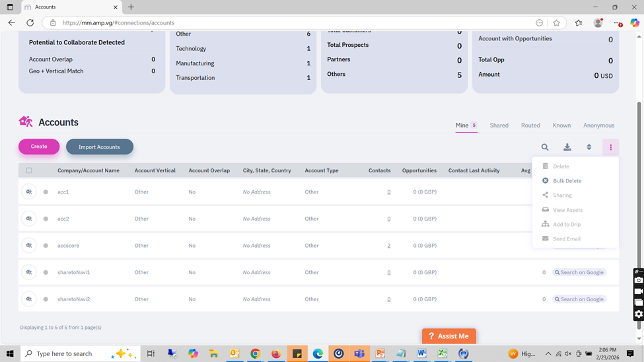Click the browser refresh icon

pyautogui.click(x=30, y=22)
